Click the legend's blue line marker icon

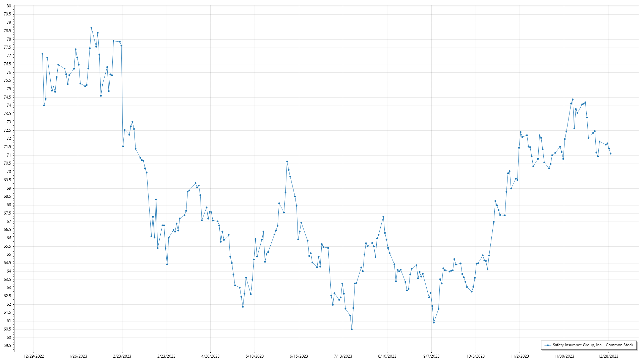click(x=548, y=345)
